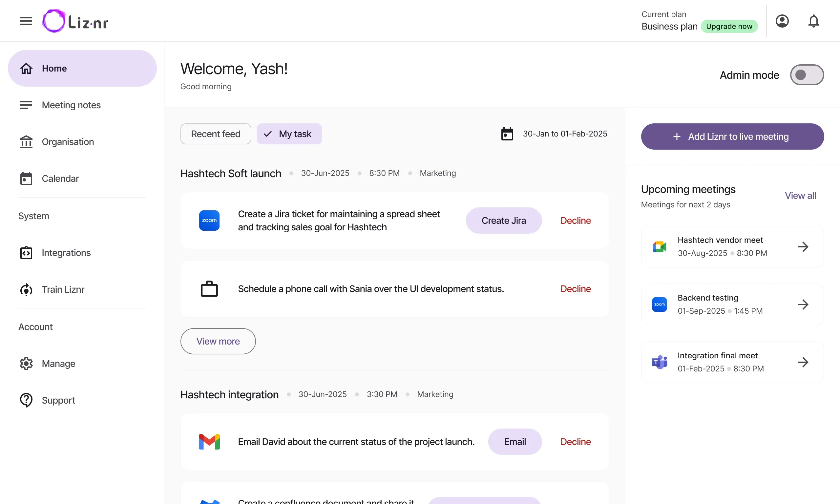Open the user profile icon

click(x=782, y=21)
